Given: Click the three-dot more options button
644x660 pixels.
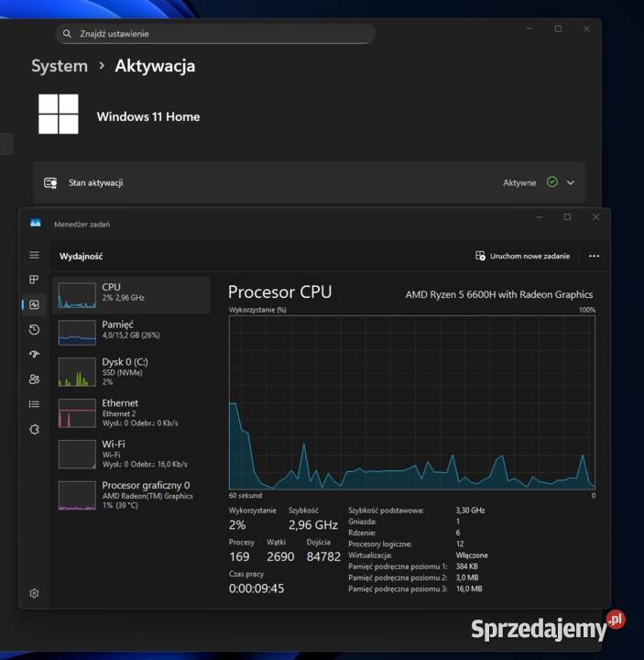Looking at the screenshot, I should (594, 256).
